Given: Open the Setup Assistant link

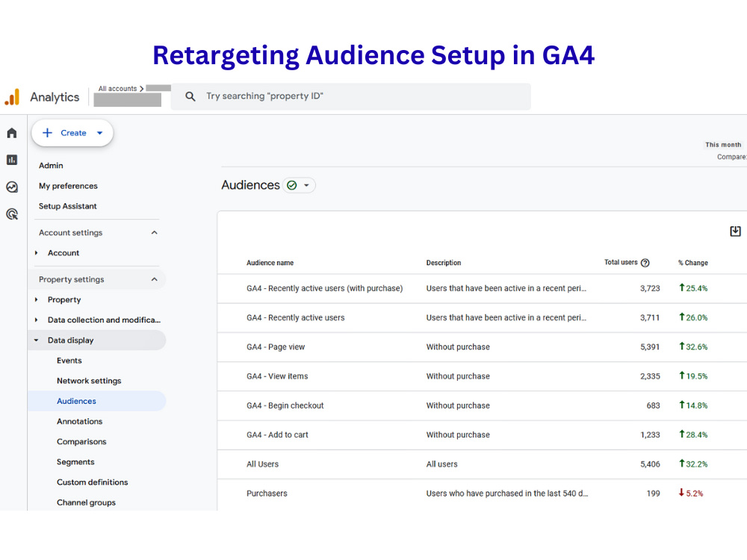Looking at the screenshot, I should (68, 206).
